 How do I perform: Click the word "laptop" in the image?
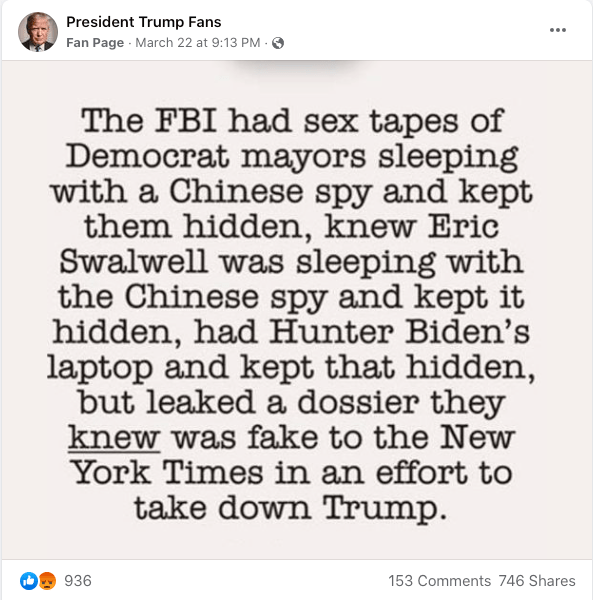pyautogui.click(x=100, y=368)
